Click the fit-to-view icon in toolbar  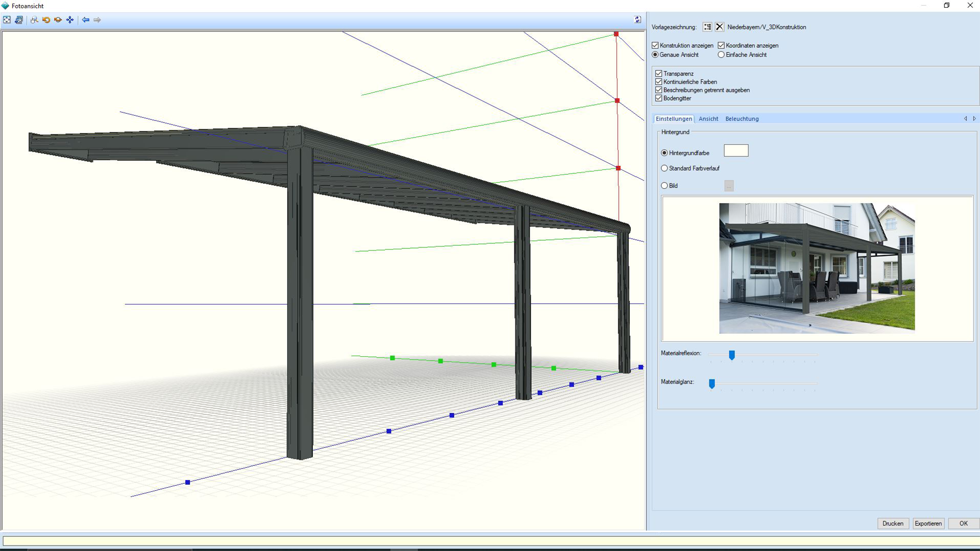[x=7, y=20]
